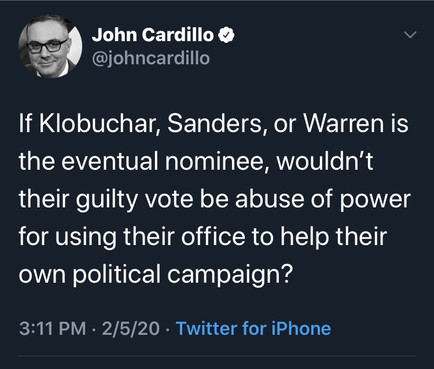
Task: Click the blue verified checkmark badge
Action: pos(226,35)
